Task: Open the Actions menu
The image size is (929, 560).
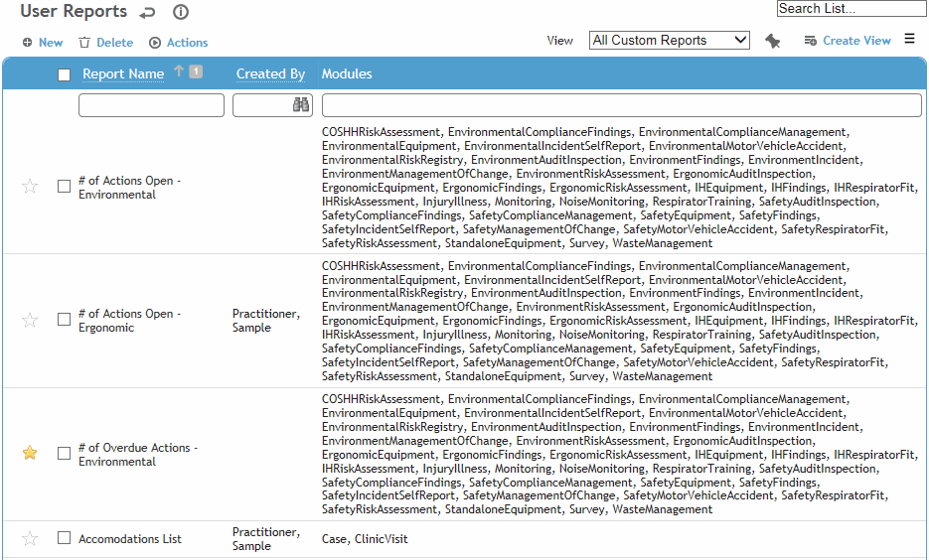Action: pos(187,43)
